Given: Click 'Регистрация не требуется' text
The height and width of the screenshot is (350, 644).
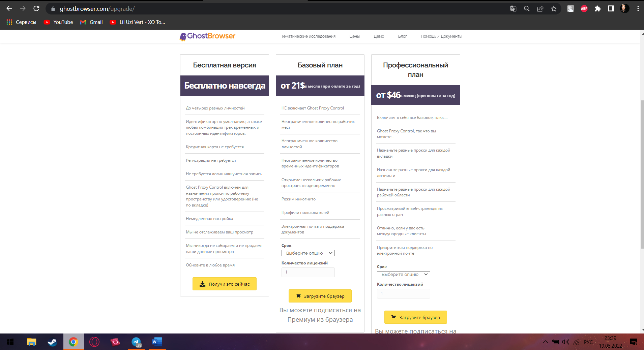Looking at the screenshot, I should coord(211,160).
